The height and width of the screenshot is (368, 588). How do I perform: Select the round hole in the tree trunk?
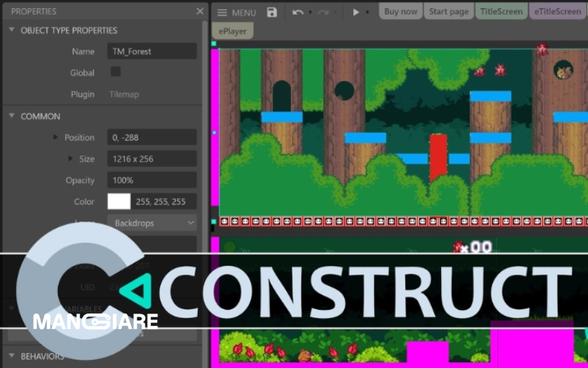tap(344, 91)
